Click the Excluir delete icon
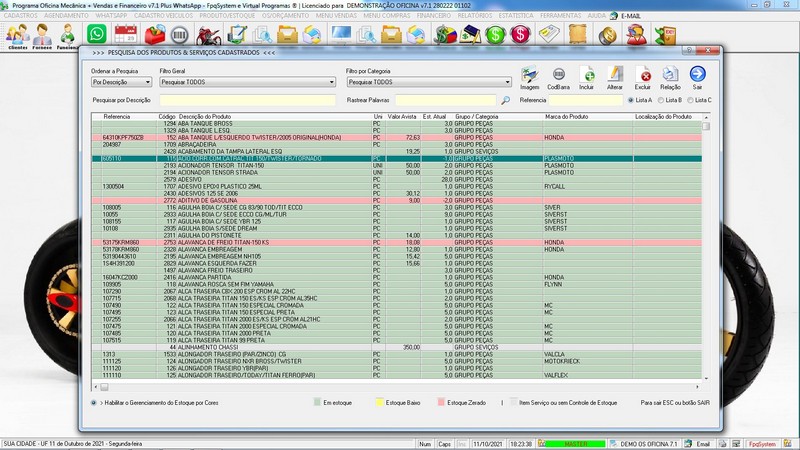This screenshot has height=450, width=800. click(x=644, y=74)
